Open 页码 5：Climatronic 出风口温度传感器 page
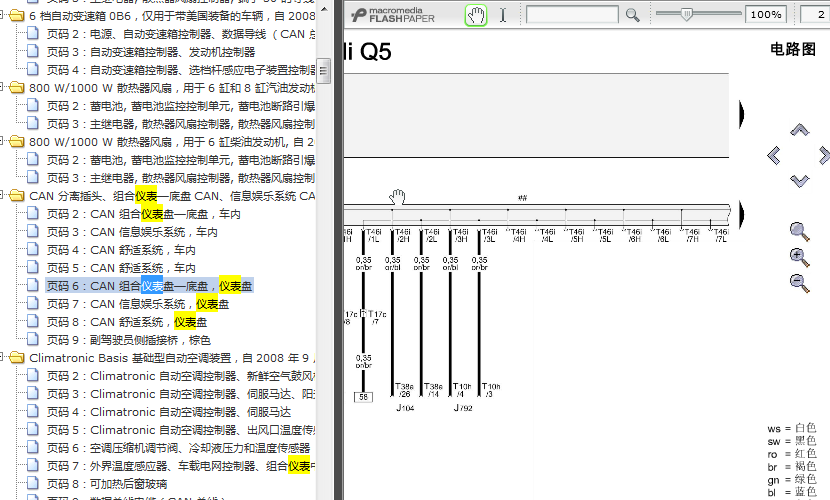This screenshot has width=830, height=500. pos(181,430)
